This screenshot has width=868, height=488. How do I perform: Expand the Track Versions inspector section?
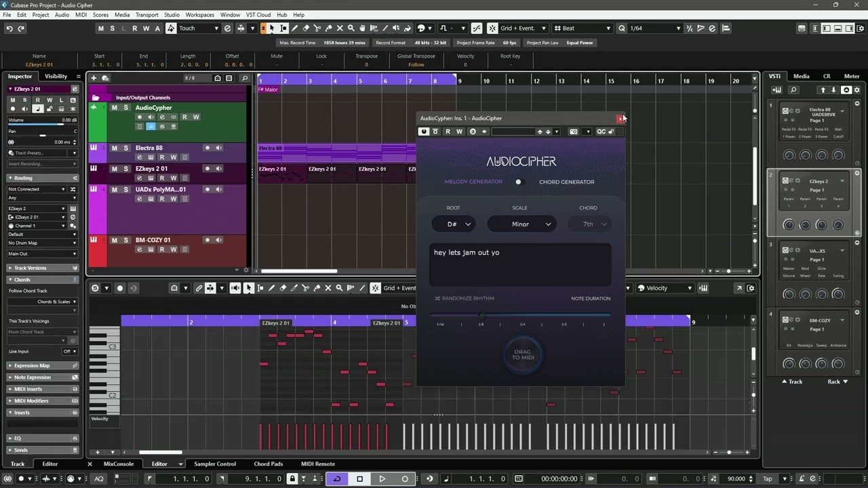[x=43, y=268]
